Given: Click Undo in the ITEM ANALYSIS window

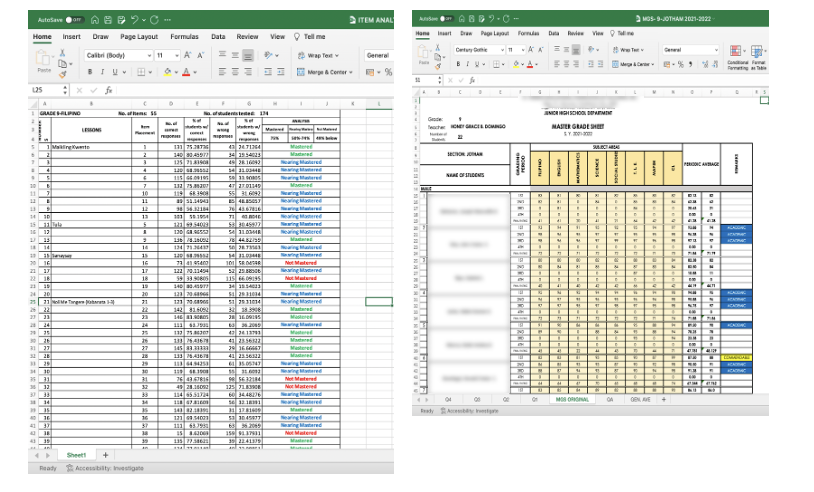Looking at the screenshot, I should [x=134, y=20].
